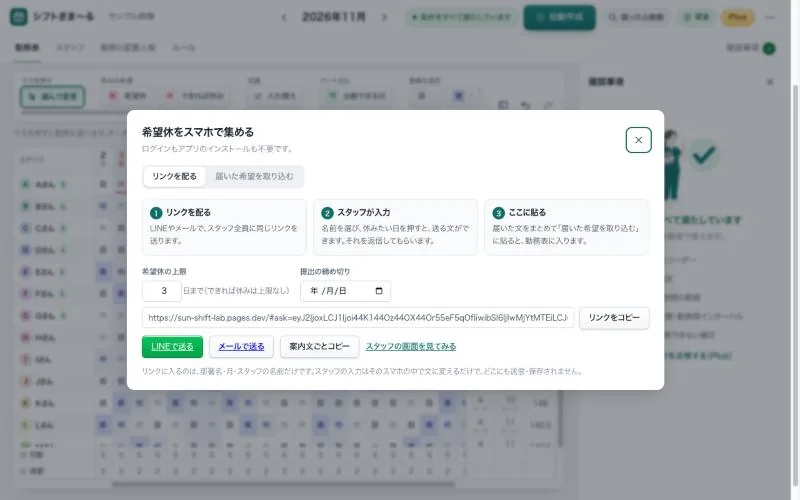
Task: Click the シフトきま〜る app logo icon
Action: click(x=19, y=17)
